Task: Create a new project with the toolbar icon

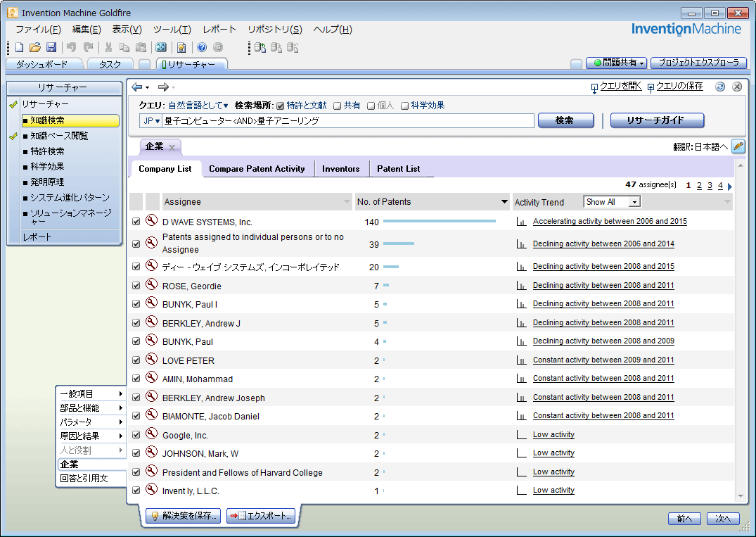Action: 19,47
